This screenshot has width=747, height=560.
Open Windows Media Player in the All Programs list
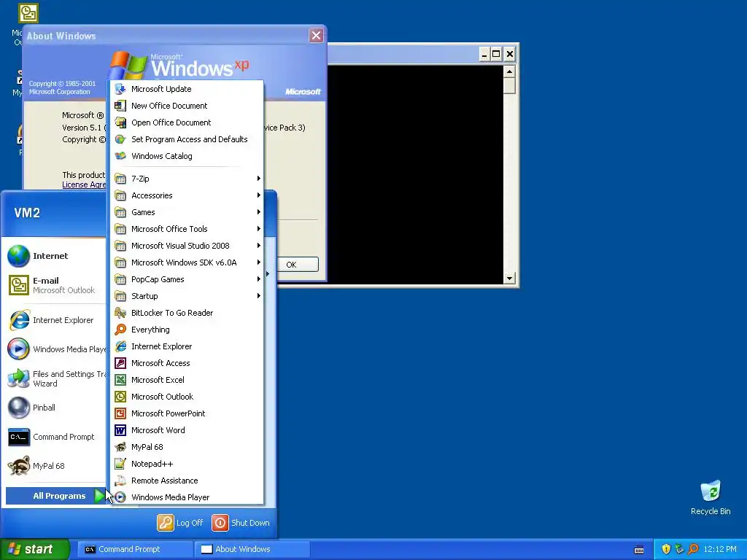point(187,497)
